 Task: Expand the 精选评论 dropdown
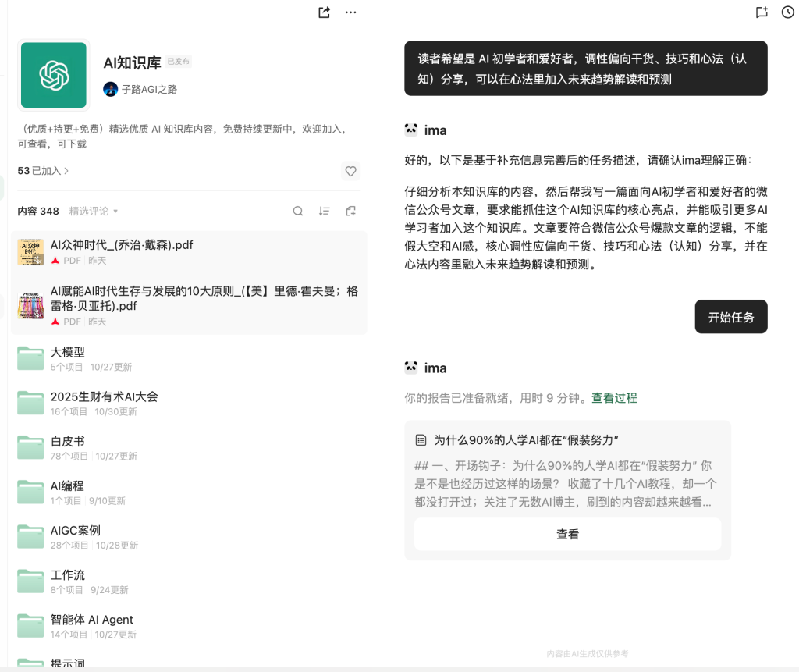coord(94,211)
